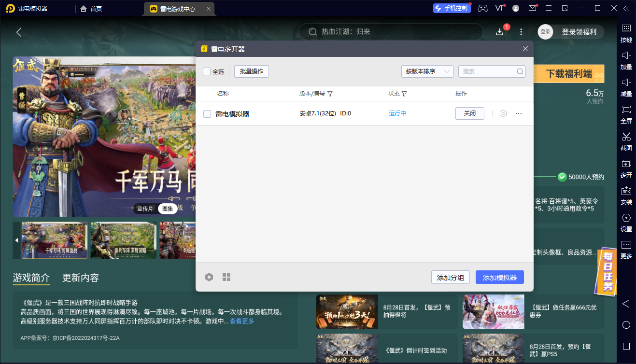This screenshot has height=364, width=636.
Task: Close the 雷电游戏中心 tab
Action: click(x=208, y=9)
